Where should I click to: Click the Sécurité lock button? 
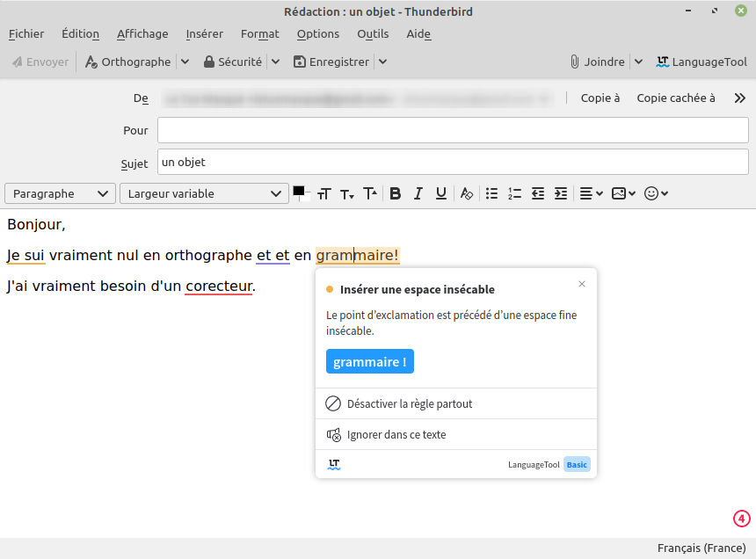(x=232, y=62)
